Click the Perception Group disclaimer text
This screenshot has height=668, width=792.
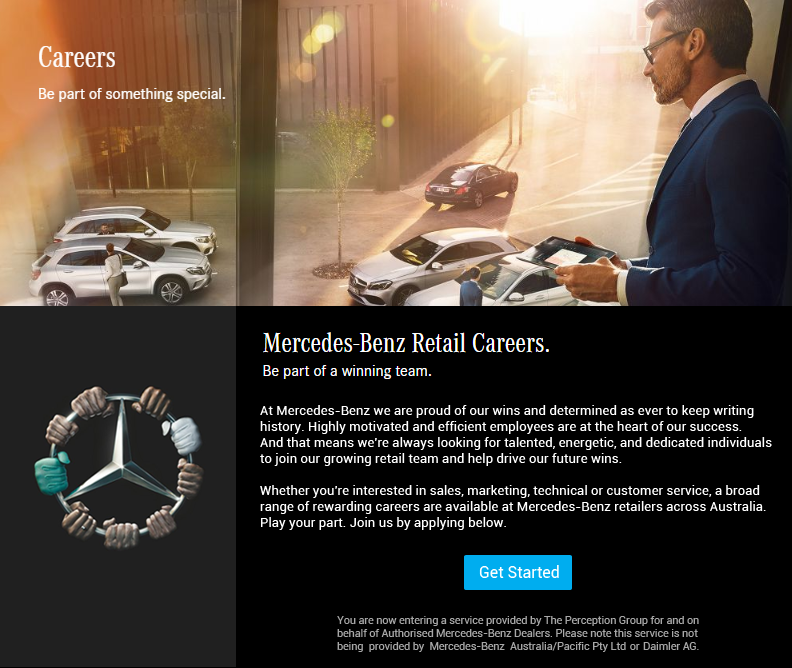tap(518, 633)
